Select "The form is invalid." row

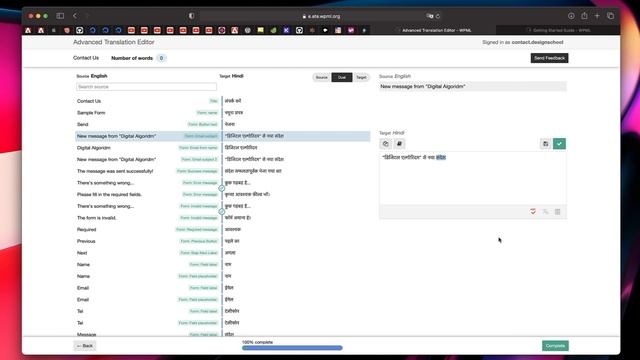(x=147, y=218)
